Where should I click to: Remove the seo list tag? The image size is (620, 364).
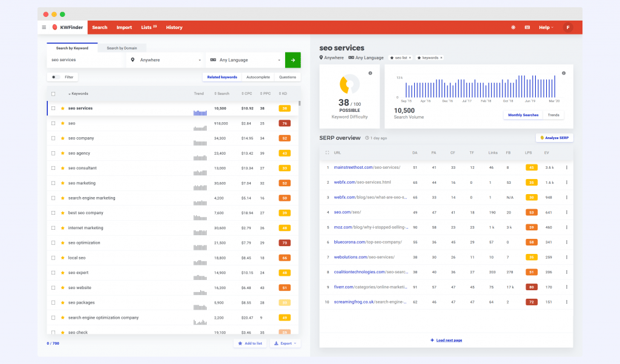[410, 57]
